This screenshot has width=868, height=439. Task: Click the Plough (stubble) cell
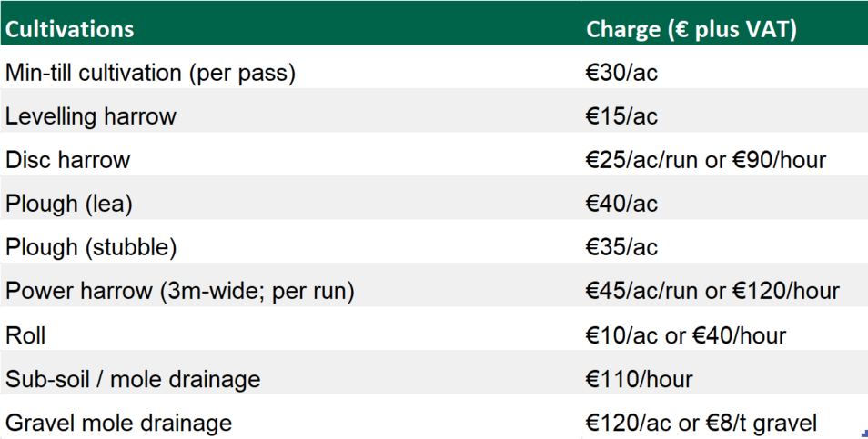coord(91,247)
